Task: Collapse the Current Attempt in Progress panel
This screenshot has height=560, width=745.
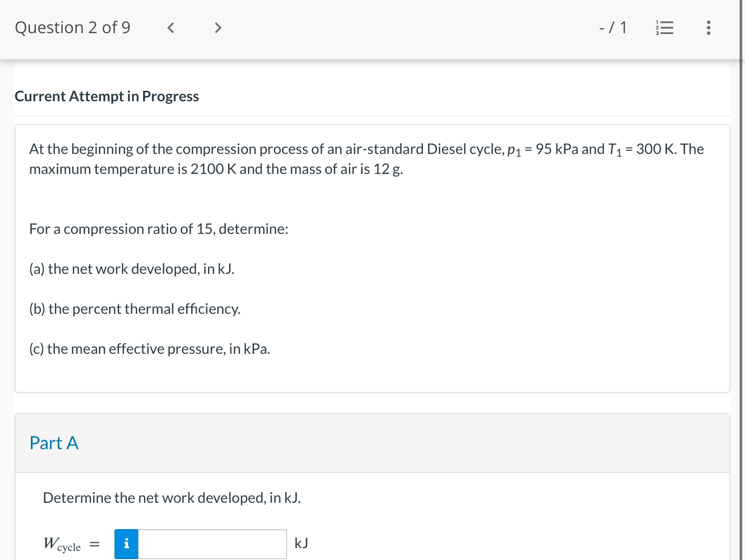Action: click(107, 96)
